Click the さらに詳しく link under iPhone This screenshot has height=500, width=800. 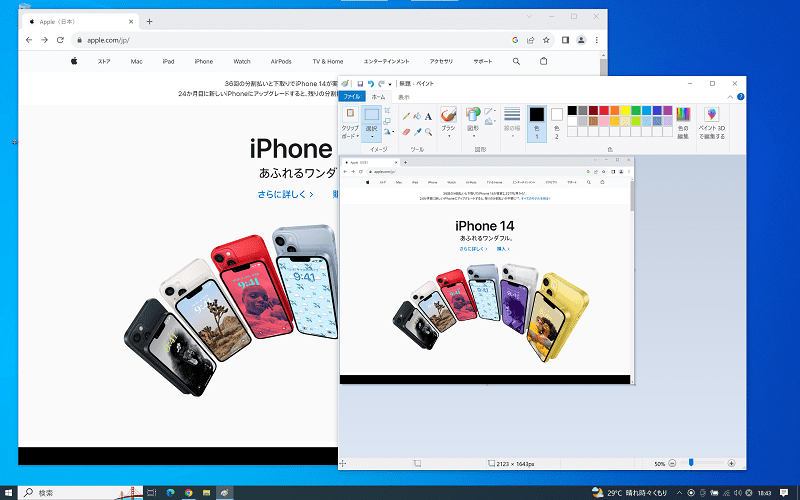click(285, 194)
